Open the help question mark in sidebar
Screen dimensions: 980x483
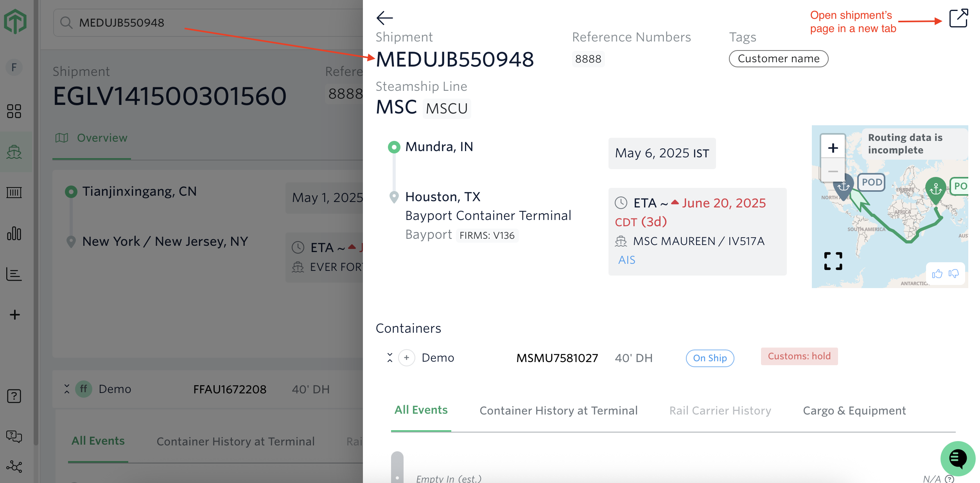(14, 396)
